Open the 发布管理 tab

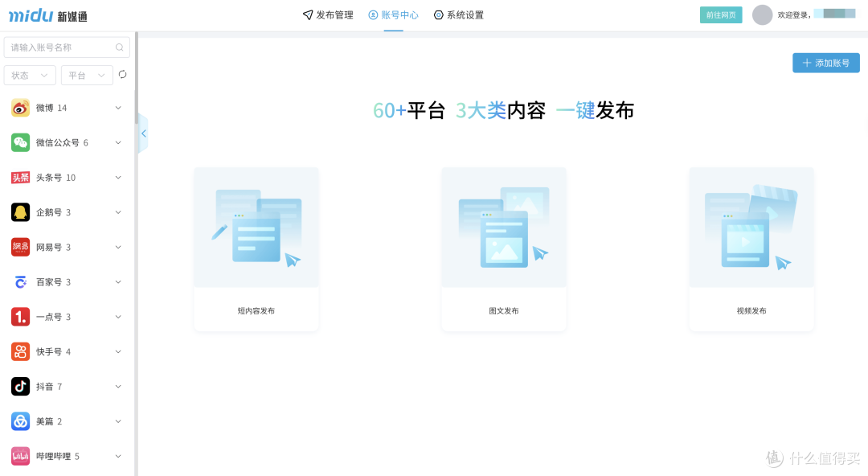coord(328,15)
